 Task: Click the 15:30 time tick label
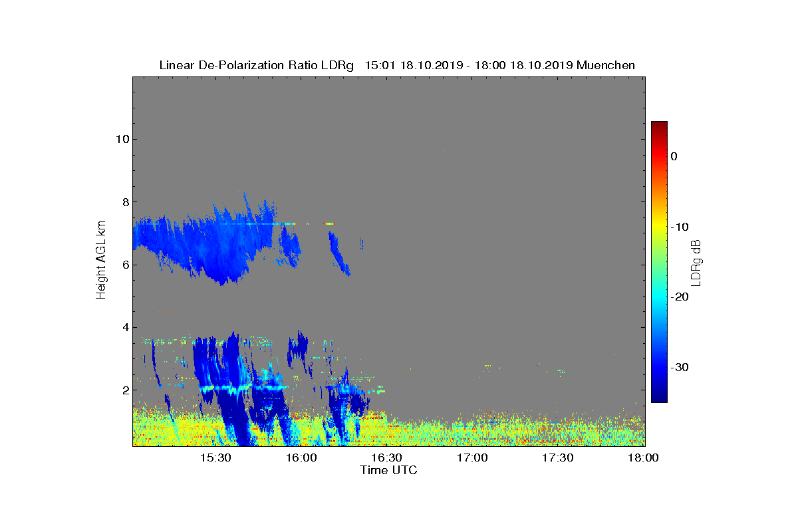[217, 458]
